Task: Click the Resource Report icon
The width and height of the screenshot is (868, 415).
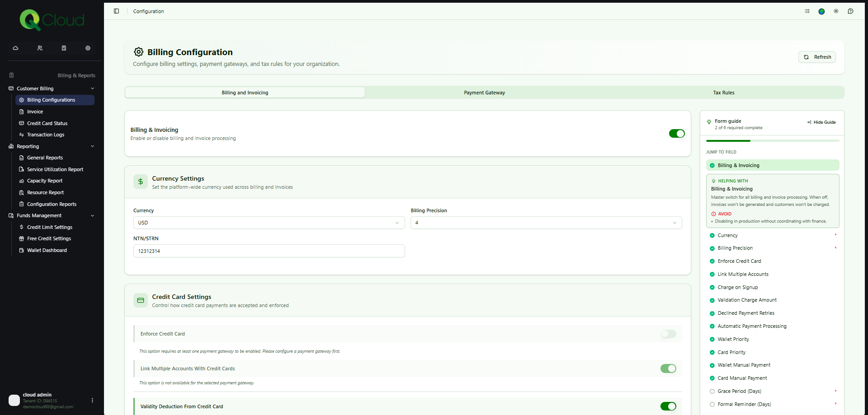Action: 21,192
